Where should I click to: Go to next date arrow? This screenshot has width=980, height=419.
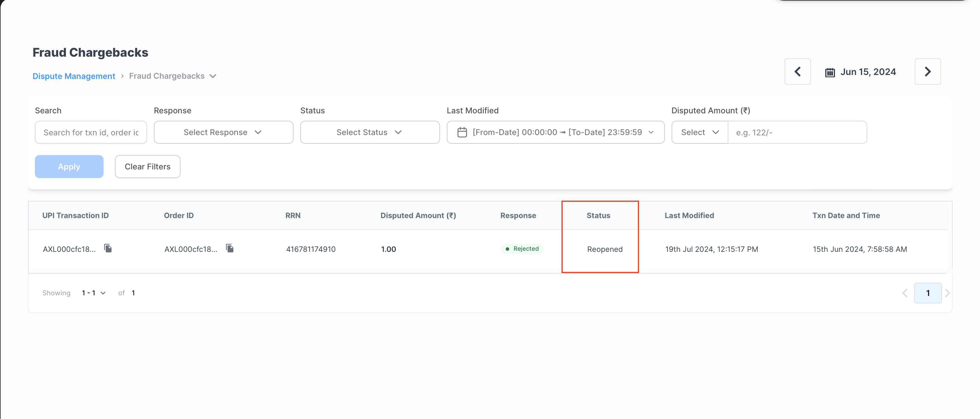(927, 72)
